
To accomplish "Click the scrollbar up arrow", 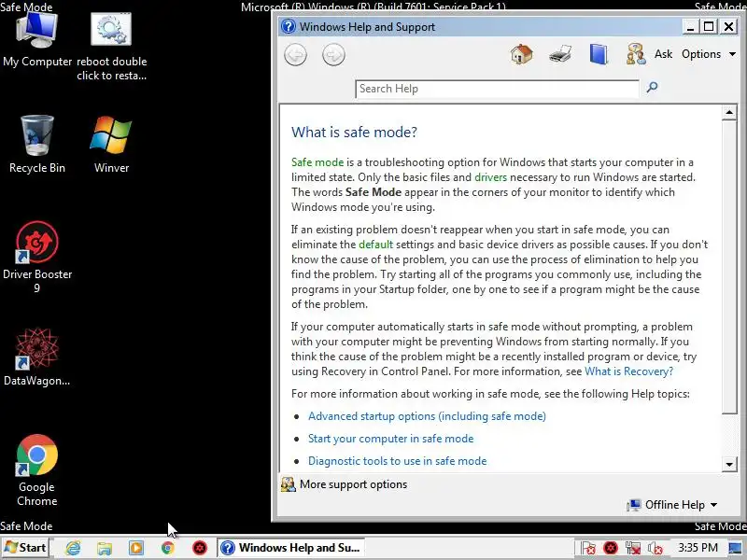I will coord(729,113).
